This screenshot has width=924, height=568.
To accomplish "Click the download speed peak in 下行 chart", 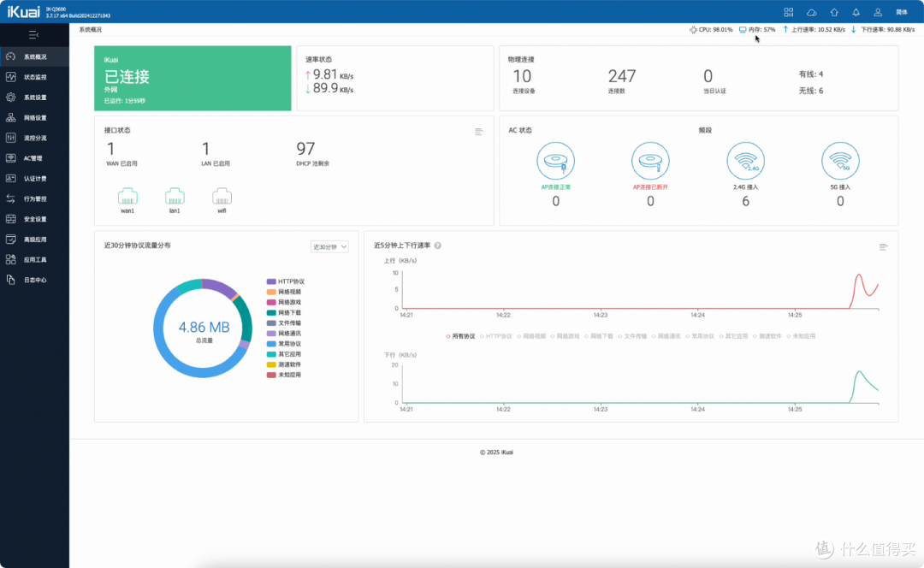I will (x=859, y=372).
